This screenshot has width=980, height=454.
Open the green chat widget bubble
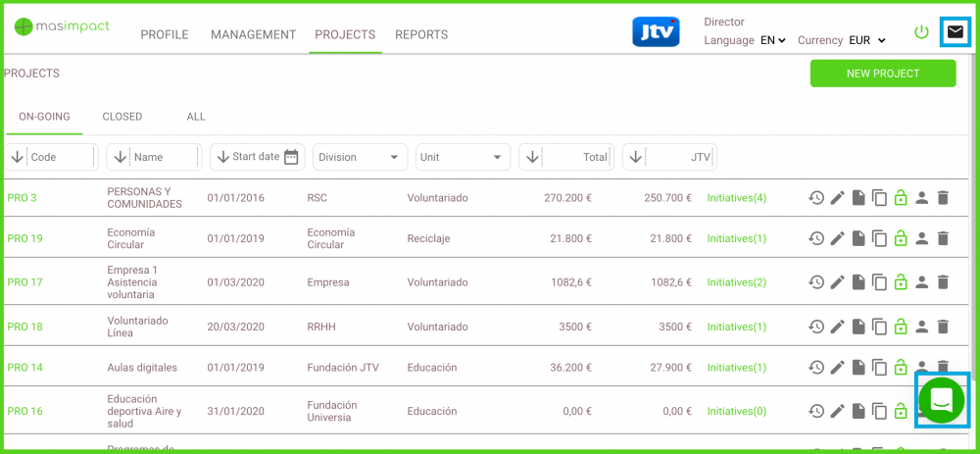pos(941,400)
